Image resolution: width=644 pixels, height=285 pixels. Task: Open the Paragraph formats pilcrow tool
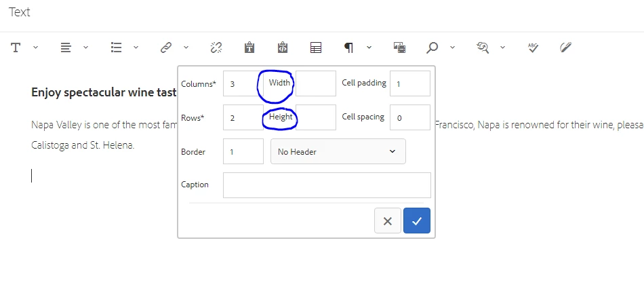348,47
